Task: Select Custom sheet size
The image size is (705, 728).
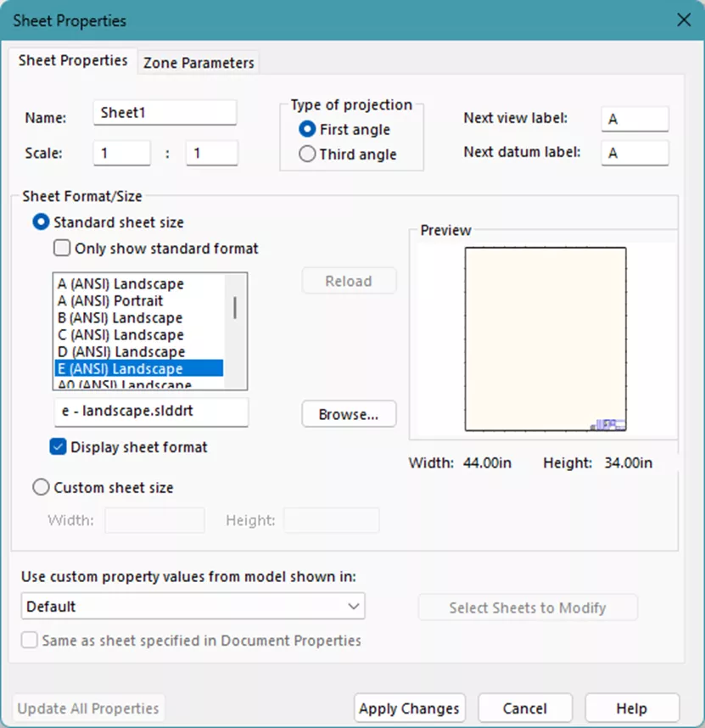Action: tap(41, 487)
